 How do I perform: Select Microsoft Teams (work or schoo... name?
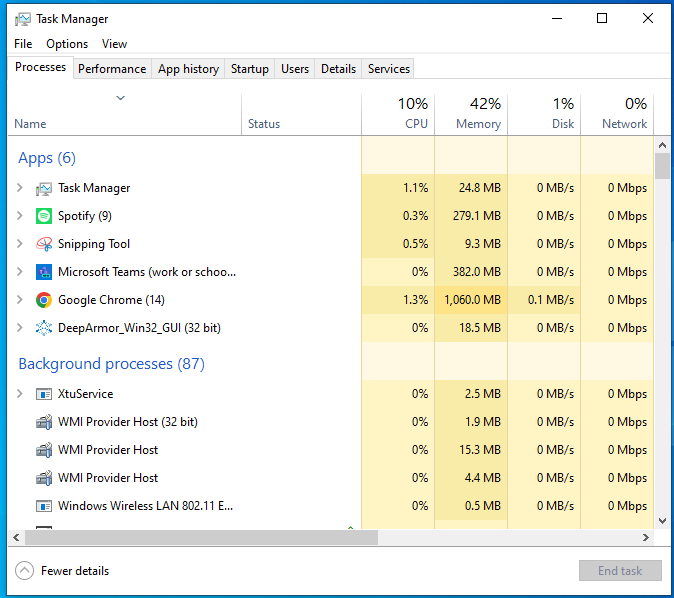(147, 272)
